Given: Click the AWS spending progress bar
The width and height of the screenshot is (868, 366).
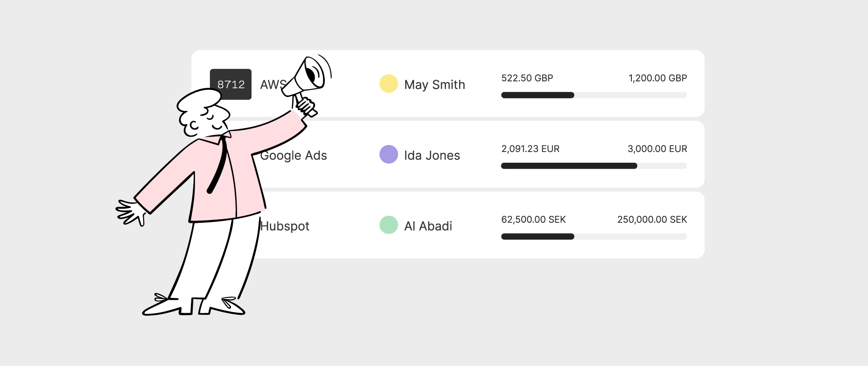Looking at the screenshot, I should [594, 95].
